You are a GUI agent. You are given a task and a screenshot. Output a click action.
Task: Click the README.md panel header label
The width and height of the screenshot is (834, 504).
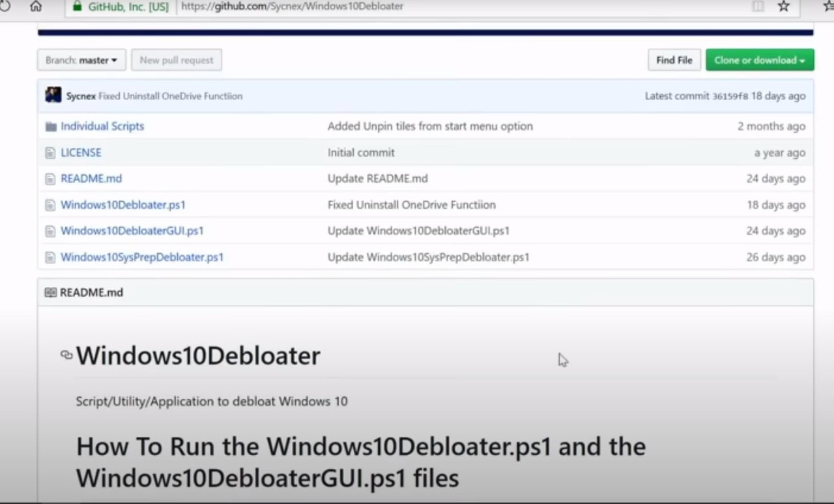click(x=91, y=292)
